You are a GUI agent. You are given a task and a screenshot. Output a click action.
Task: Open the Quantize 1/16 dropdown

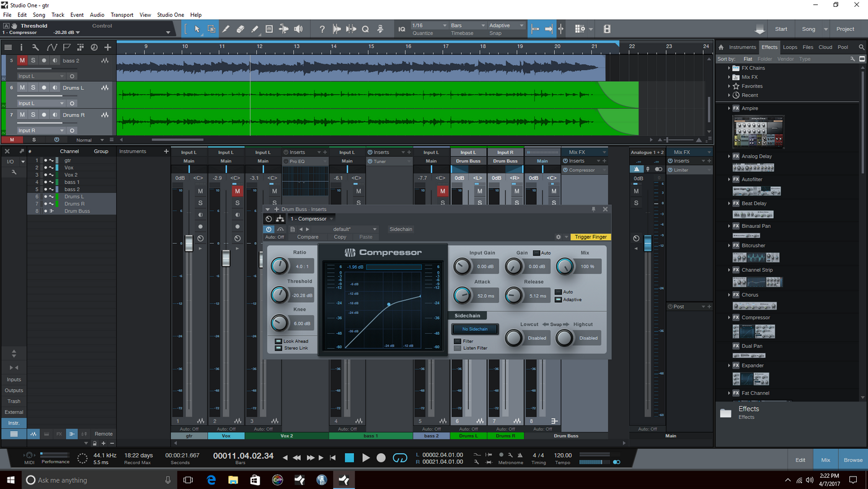(x=428, y=25)
